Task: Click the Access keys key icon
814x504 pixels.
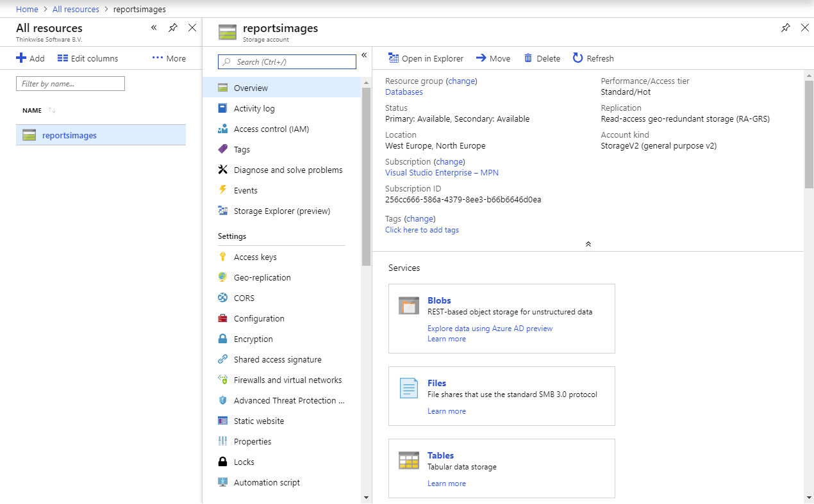Action: click(x=223, y=257)
